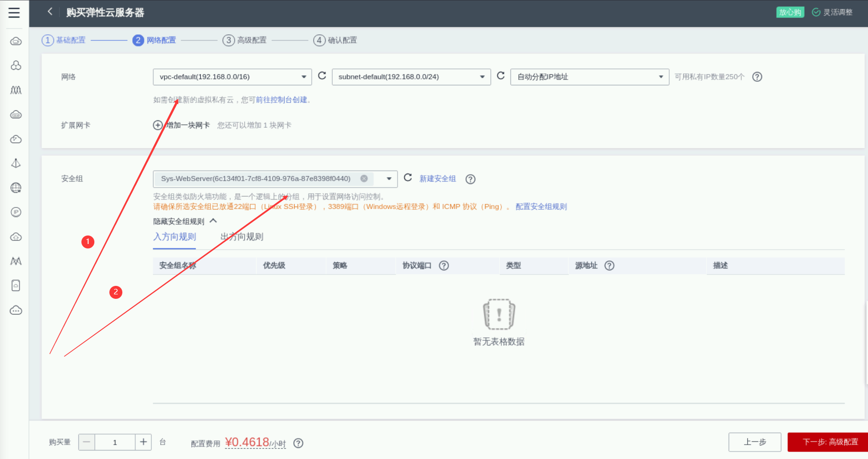Refresh the subnet list
Viewport: 868px width, 459px height.
tap(501, 76)
